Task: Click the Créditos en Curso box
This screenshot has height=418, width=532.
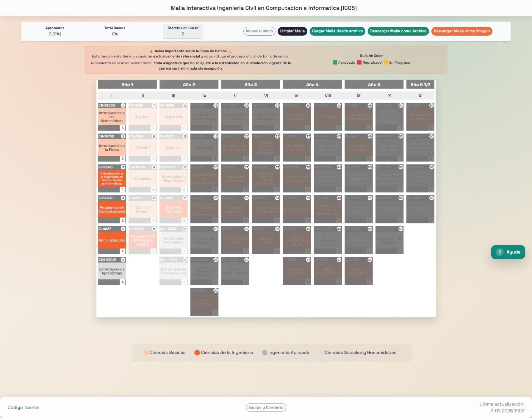Action: tap(183, 31)
